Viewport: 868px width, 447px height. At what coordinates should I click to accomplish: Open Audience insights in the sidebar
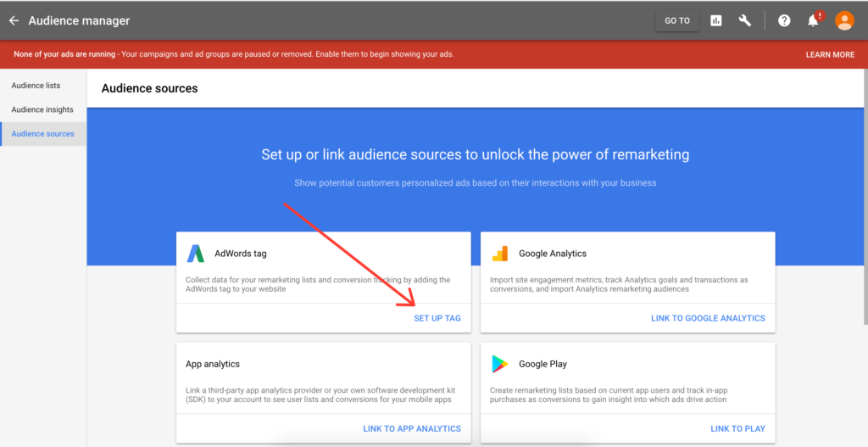(42, 109)
